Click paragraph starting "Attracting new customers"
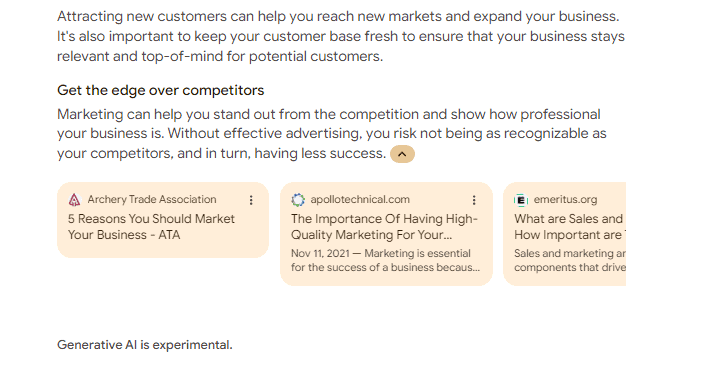Viewport: 703px width, 368px height. [341, 36]
